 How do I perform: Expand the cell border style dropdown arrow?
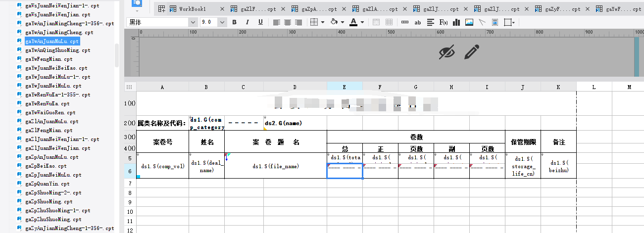coord(323,22)
